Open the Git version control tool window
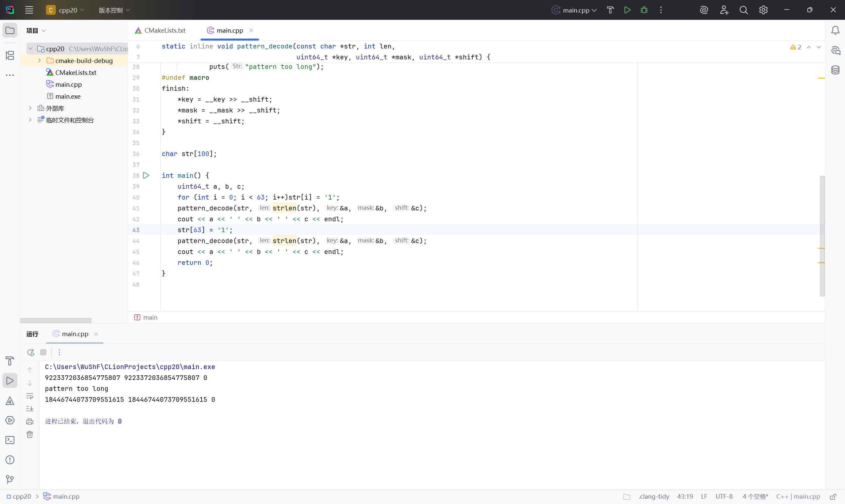 [10, 479]
